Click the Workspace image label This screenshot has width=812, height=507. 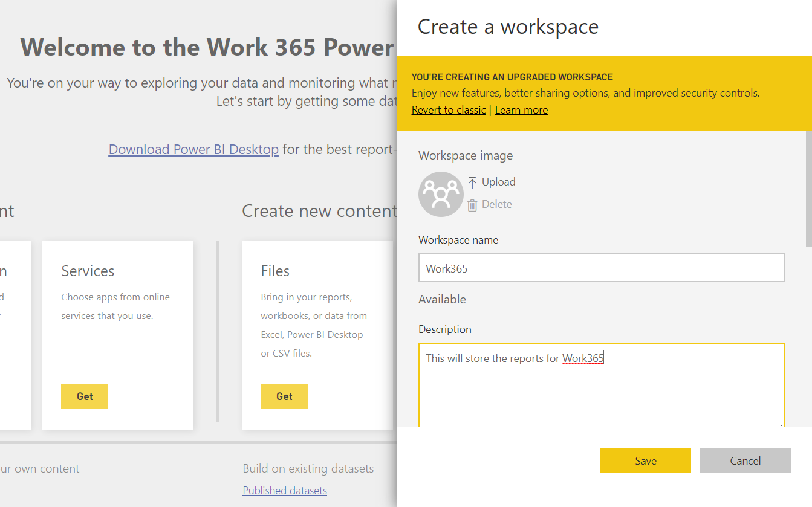coord(466,155)
